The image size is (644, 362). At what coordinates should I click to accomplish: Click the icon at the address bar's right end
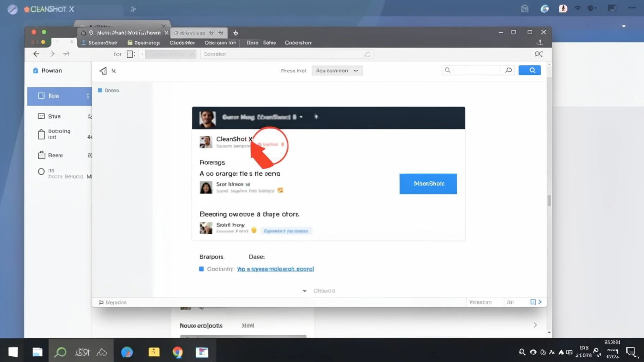368,54
